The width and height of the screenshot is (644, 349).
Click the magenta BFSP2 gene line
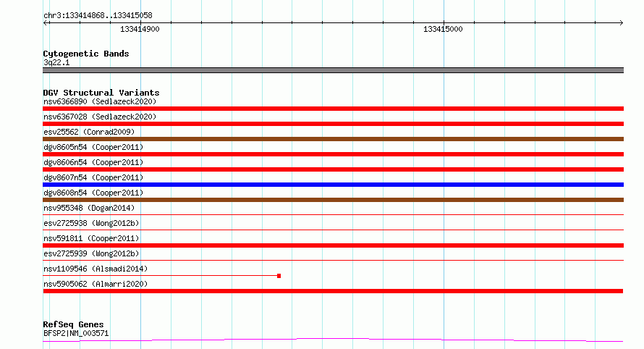333,340
